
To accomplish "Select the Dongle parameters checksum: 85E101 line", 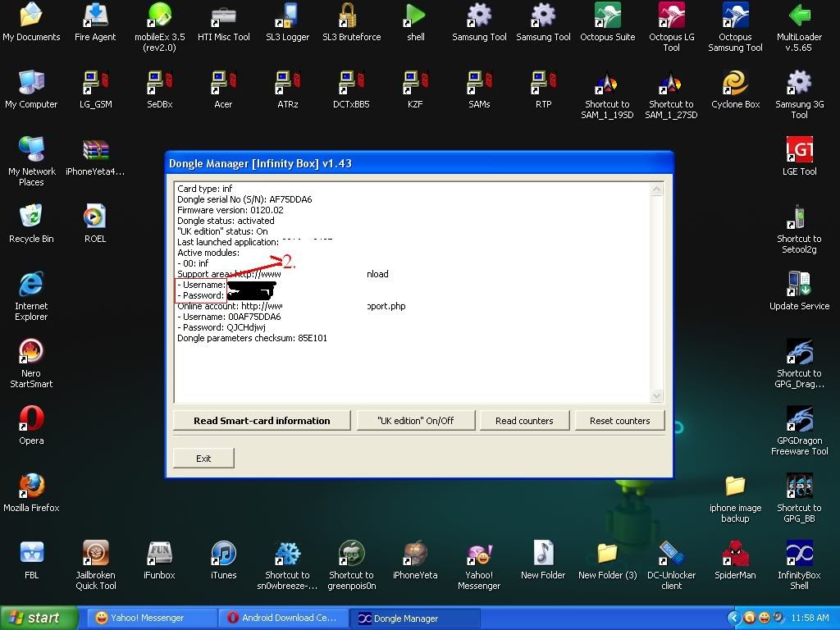I will tap(253, 338).
